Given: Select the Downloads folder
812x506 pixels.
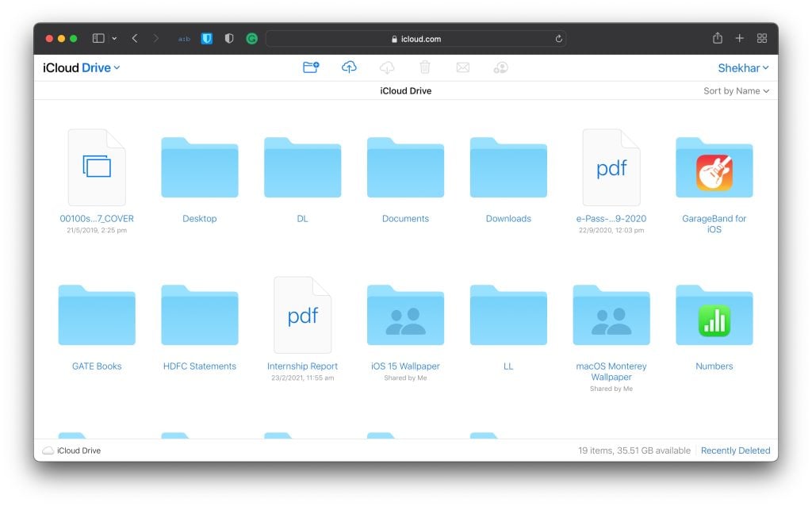Looking at the screenshot, I should coord(508,168).
